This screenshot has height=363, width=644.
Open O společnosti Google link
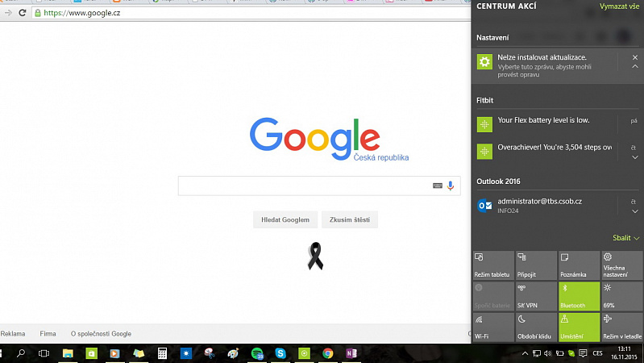(x=101, y=334)
